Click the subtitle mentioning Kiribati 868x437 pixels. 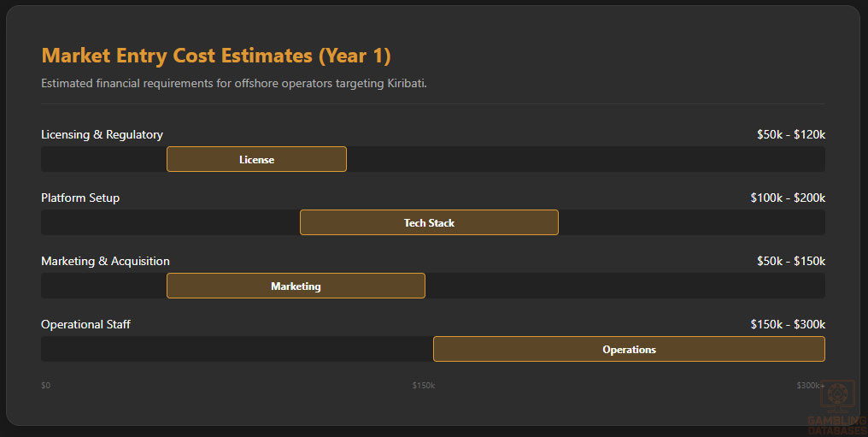point(233,83)
